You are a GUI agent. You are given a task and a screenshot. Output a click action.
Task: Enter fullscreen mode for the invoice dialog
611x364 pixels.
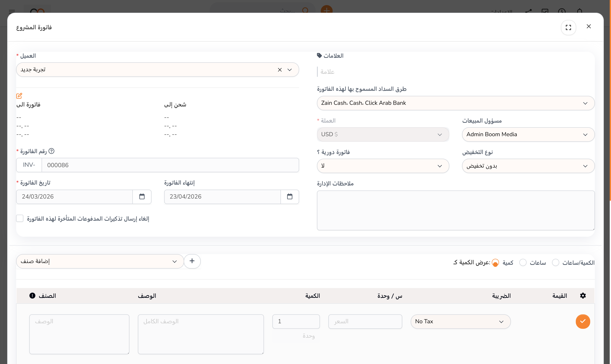(x=569, y=27)
